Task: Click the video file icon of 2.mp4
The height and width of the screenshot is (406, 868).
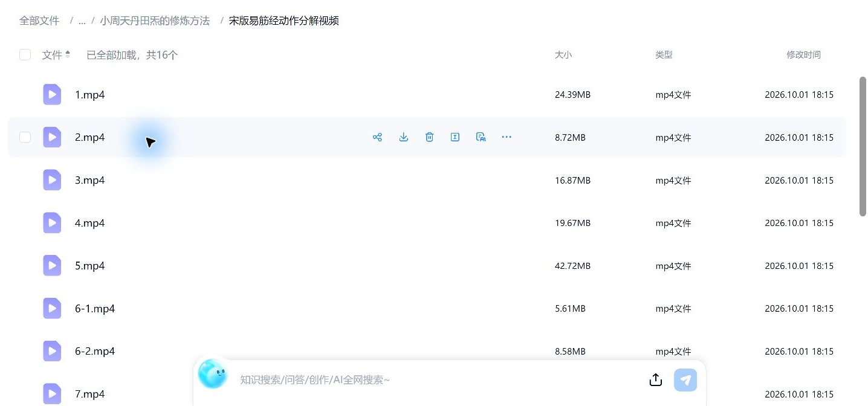Action: tap(52, 137)
